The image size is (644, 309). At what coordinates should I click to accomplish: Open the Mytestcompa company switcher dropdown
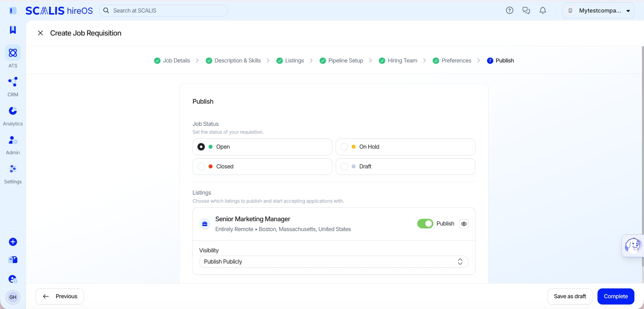click(598, 11)
